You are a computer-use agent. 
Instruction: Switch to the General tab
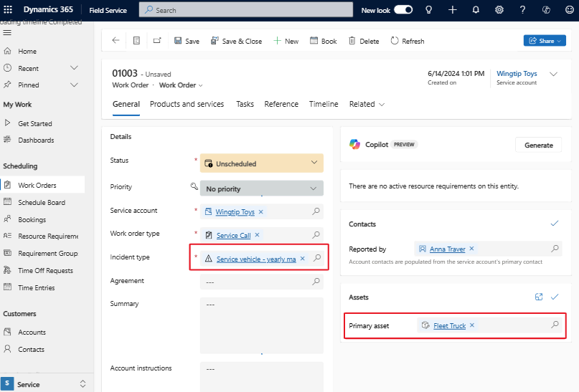tap(126, 105)
